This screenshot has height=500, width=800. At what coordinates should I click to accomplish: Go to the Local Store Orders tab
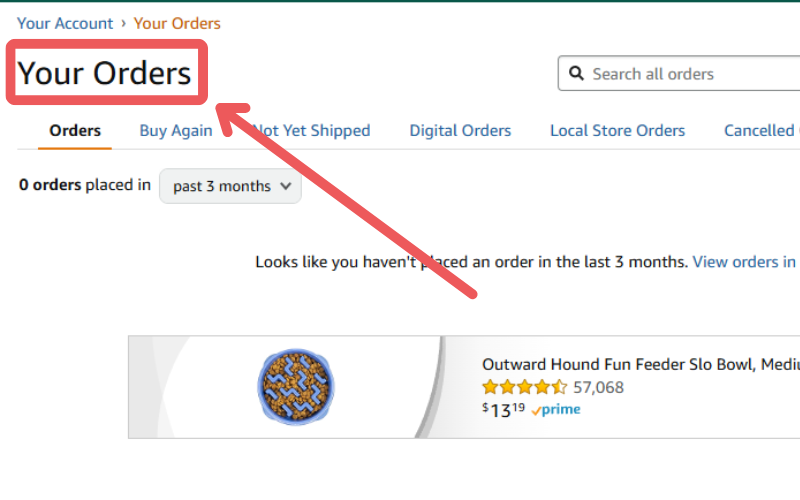617,131
